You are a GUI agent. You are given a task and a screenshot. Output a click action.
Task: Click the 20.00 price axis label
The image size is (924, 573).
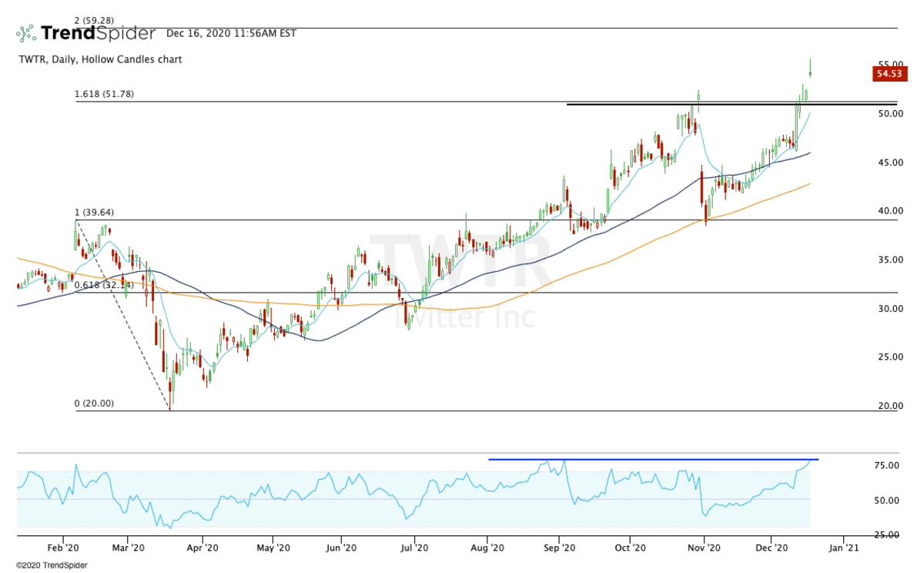pos(890,406)
